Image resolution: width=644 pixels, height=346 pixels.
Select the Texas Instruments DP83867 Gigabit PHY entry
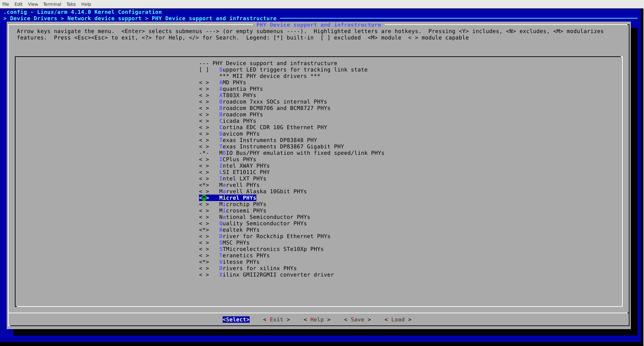281,146
